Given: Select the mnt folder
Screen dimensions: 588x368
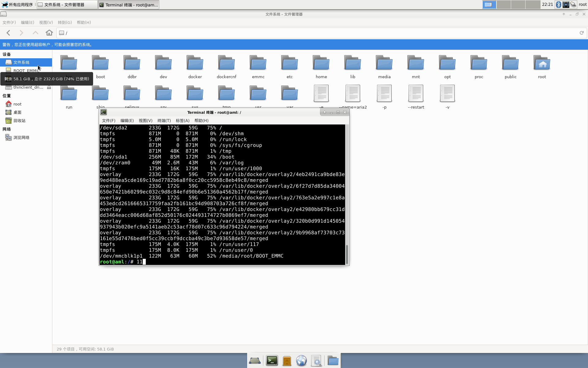Looking at the screenshot, I should point(416,67).
